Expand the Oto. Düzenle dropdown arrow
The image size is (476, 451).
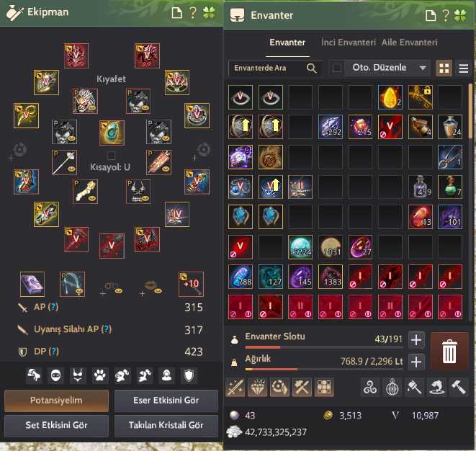pos(423,68)
